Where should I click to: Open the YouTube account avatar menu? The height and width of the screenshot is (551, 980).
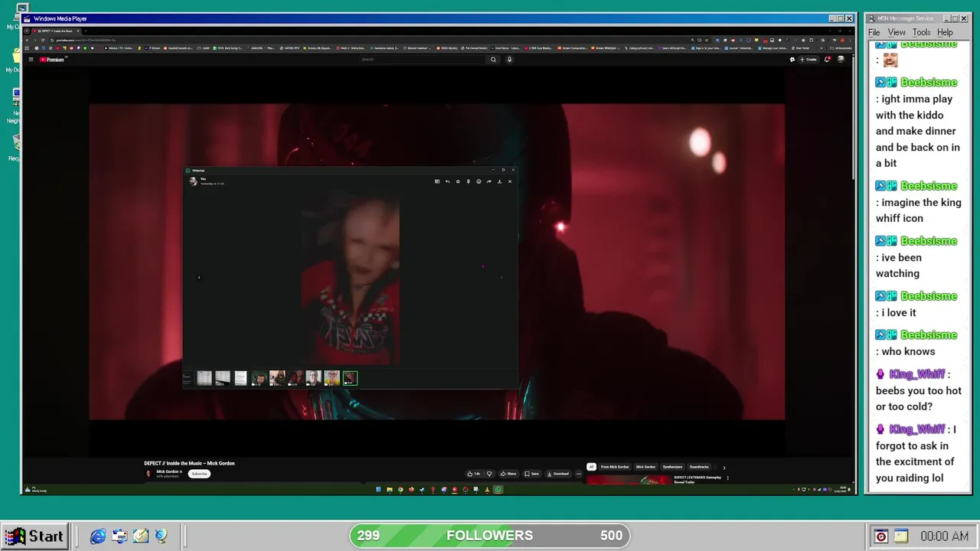(841, 59)
